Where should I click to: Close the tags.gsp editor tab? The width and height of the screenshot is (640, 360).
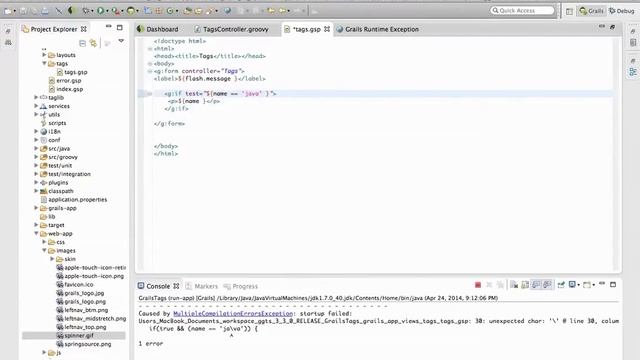pyautogui.click(x=327, y=29)
